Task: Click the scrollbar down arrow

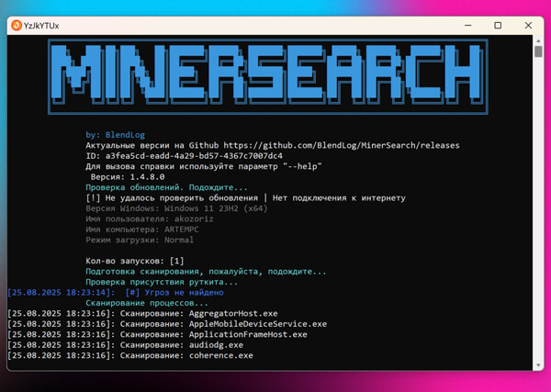Action: tap(538, 365)
